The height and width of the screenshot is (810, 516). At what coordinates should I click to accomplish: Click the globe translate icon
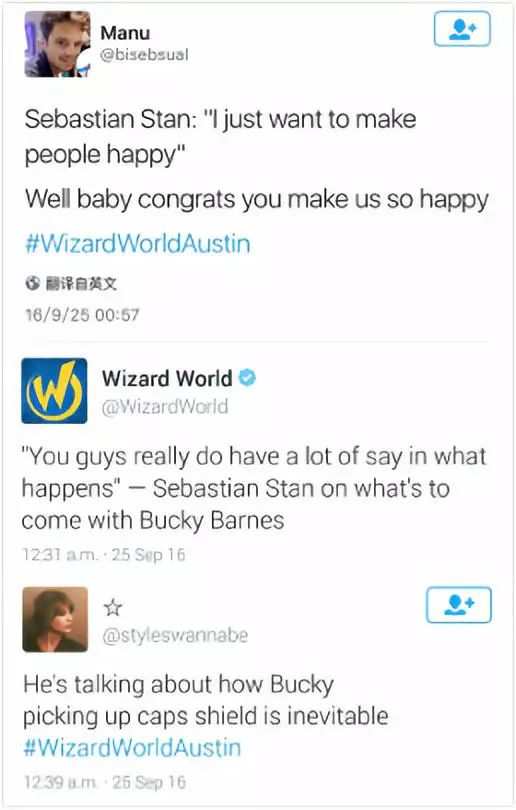pos(33,283)
